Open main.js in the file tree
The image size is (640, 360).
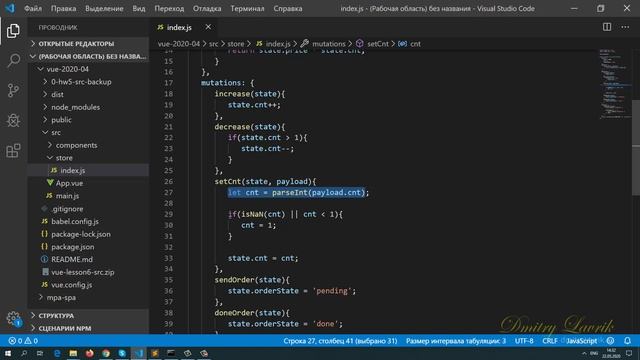click(x=88, y=196)
